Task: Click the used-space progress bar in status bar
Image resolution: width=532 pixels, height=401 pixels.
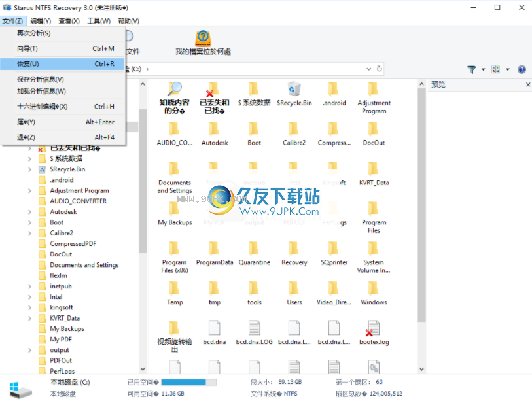Action: pos(189,382)
